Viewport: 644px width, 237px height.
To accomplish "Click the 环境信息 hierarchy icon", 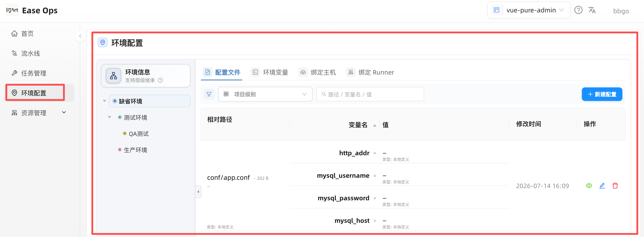I will coord(113,75).
